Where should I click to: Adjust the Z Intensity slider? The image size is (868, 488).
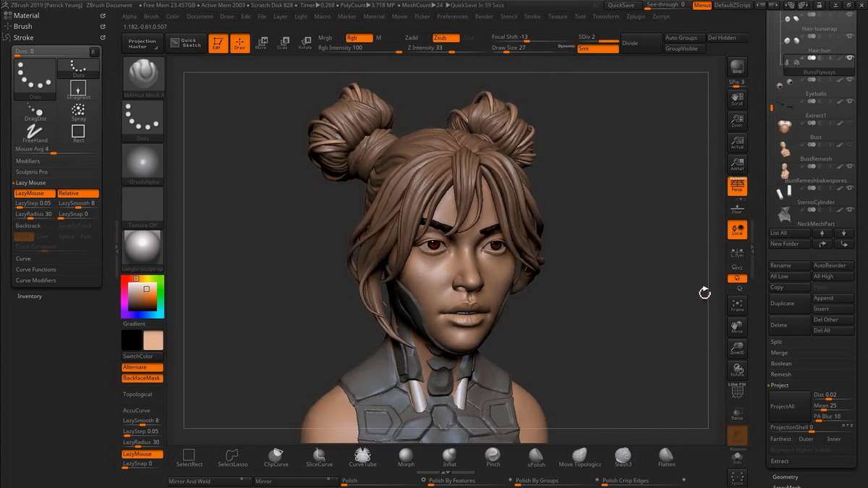[x=433, y=48]
